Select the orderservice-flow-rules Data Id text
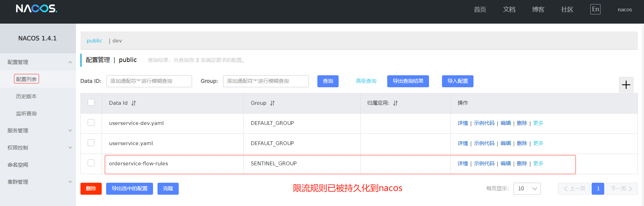 [x=138, y=164]
